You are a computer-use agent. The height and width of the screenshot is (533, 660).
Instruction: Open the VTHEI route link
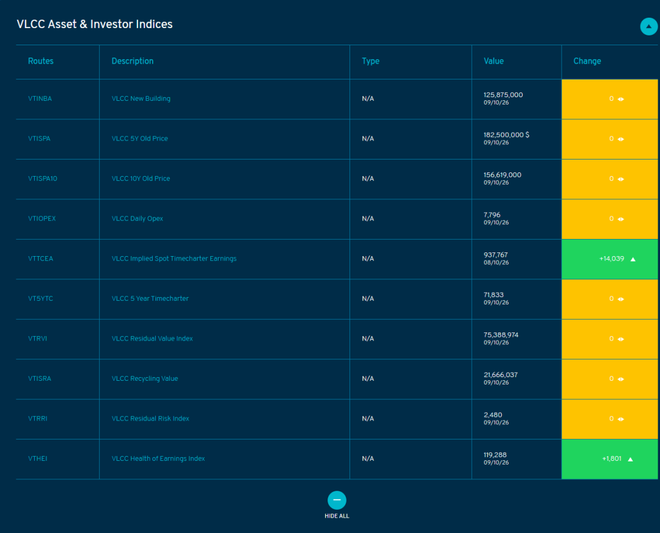pos(37,458)
